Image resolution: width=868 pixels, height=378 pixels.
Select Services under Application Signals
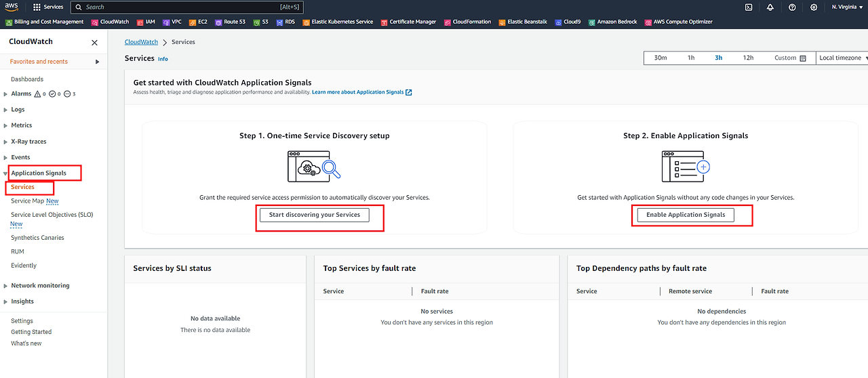tap(22, 187)
